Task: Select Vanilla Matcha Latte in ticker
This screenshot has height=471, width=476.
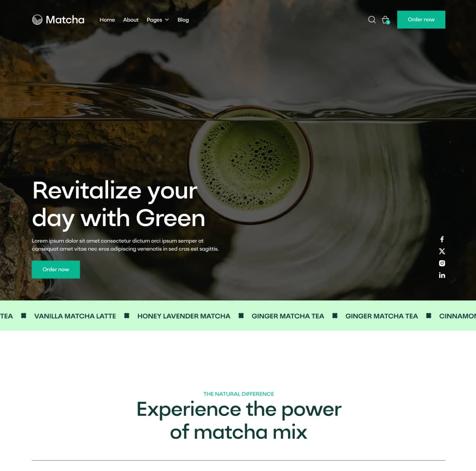Action: click(x=75, y=316)
